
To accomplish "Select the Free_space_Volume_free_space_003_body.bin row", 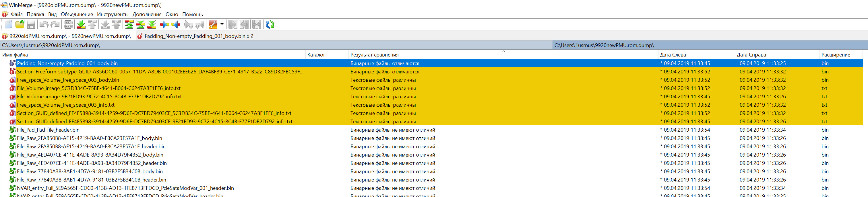I will click(x=68, y=80).
